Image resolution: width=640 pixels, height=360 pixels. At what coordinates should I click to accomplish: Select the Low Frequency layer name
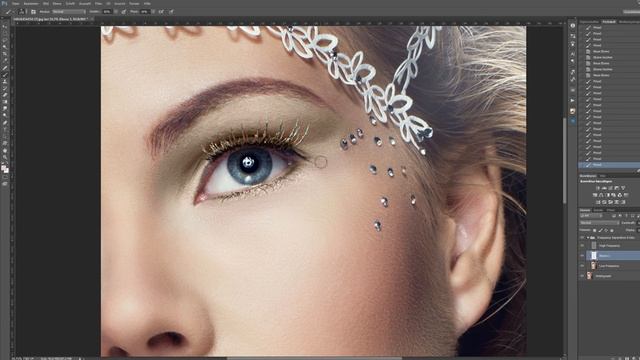(609, 266)
